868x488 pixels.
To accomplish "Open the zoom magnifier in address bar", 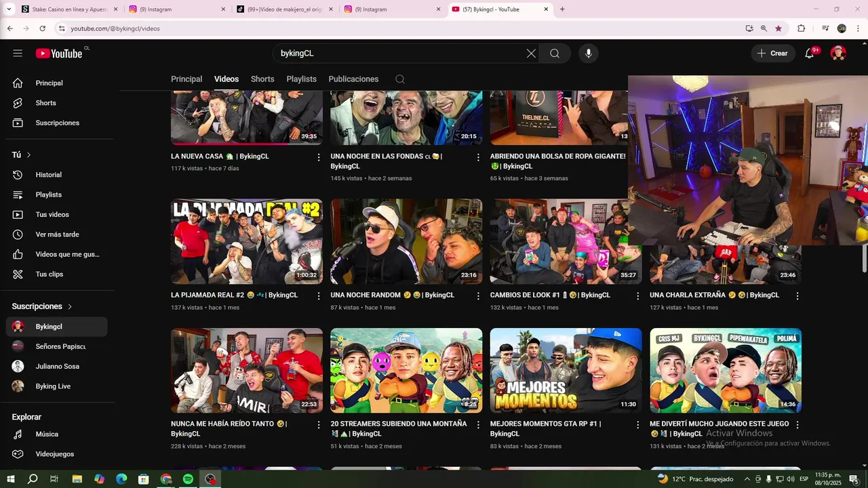I will pyautogui.click(x=764, y=28).
